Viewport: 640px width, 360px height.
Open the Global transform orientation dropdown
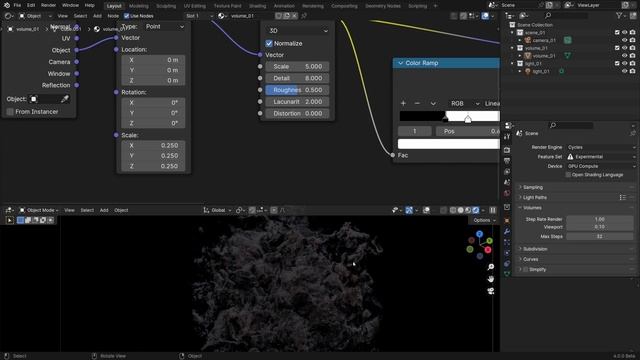[x=218, y=210]
